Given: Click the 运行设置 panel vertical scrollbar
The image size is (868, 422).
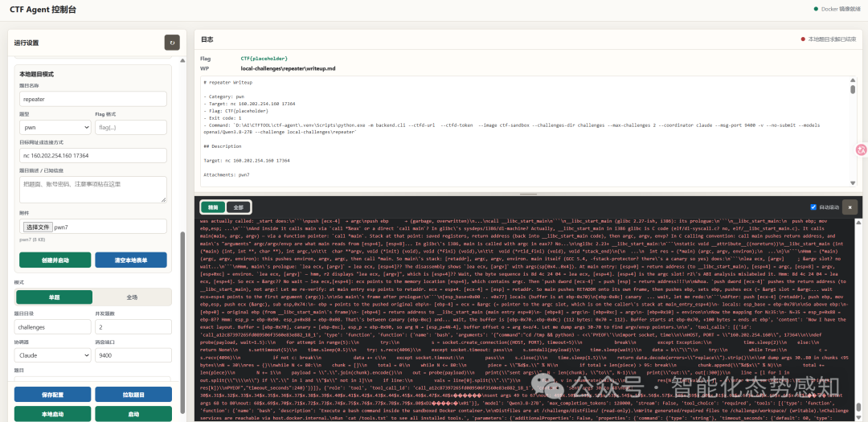Looking at the screenshot, I should pyautogui.click(x=182, y=322).
